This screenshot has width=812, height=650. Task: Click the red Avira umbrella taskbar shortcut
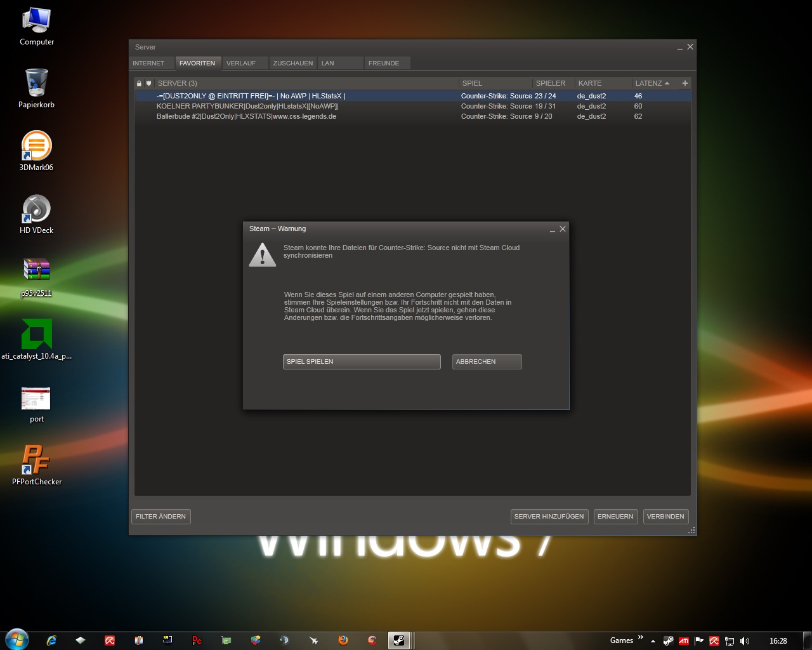point(110,640)
